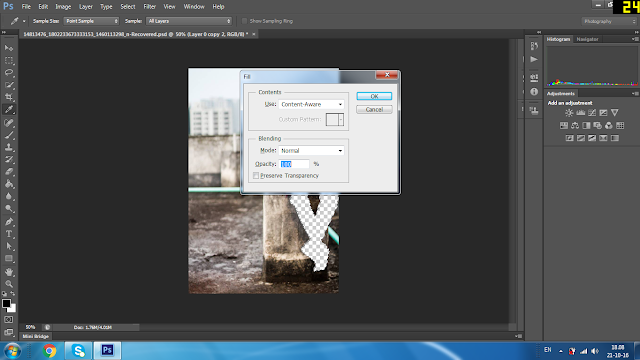Viewport: 640px width, 360px height.
Task: Select the Hand tool
Action: coord(9,271)
